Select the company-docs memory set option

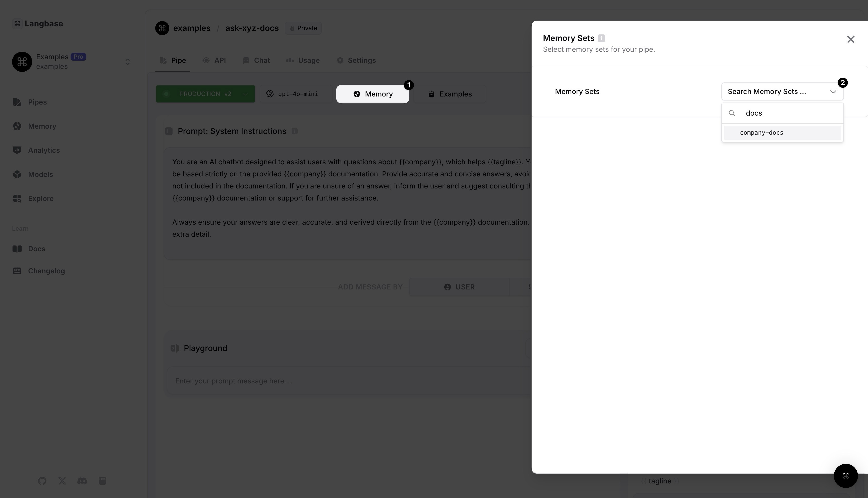point(782,133)
